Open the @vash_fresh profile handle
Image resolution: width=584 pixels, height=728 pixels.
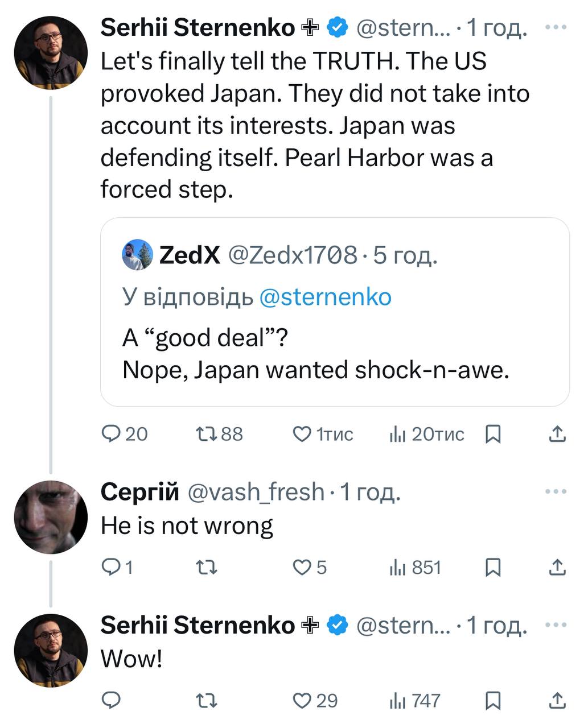pos(256,492)
